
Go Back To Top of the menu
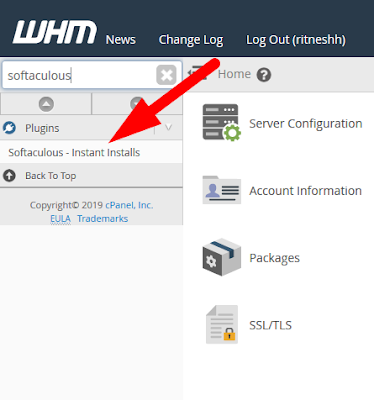(51, 176)
